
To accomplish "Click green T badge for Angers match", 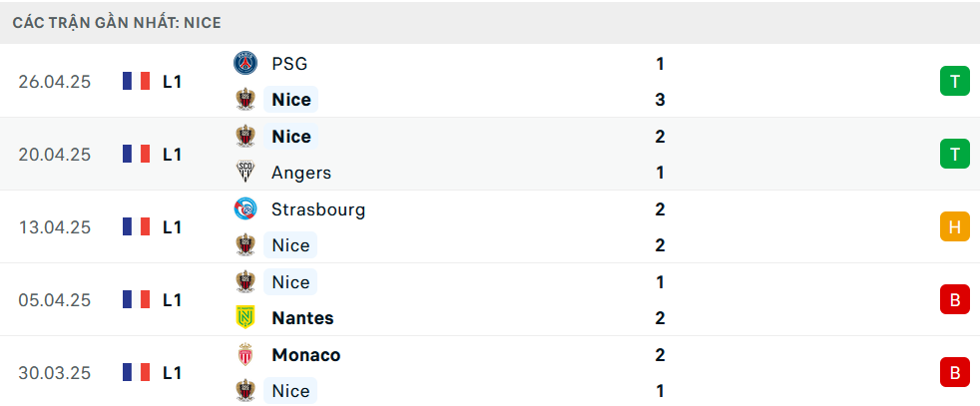I will click(954, 155).
